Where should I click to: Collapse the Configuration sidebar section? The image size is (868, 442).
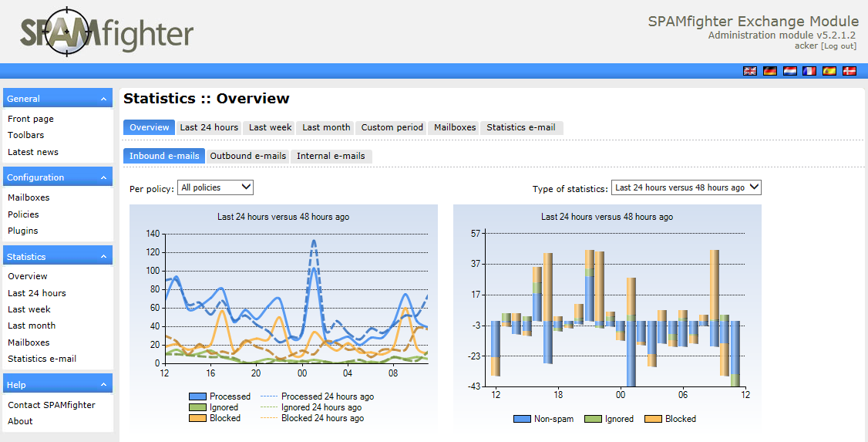[103, 177]
